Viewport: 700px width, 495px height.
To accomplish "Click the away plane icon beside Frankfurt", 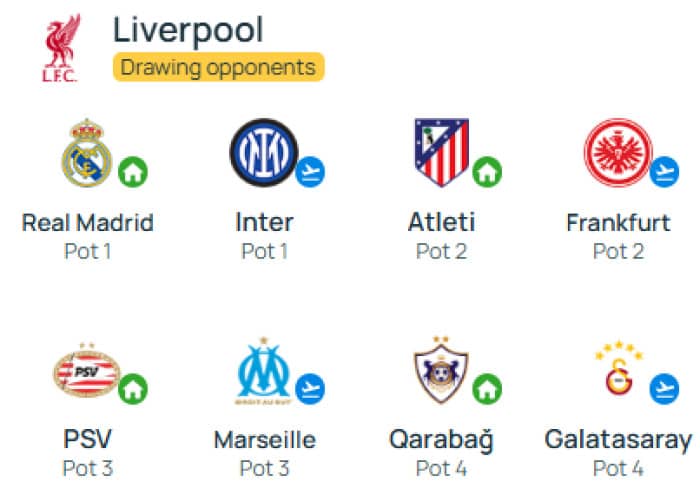I will click(664, 172).
